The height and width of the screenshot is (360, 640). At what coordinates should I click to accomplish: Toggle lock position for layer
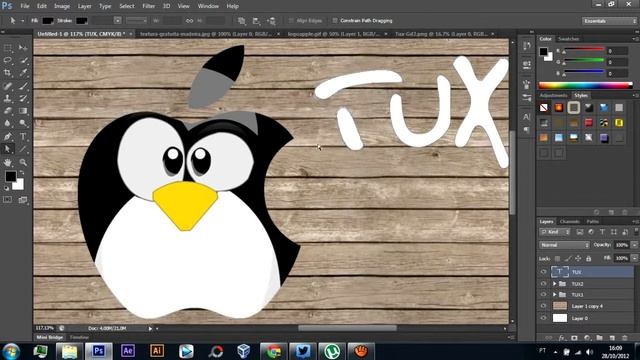(578, 258)
